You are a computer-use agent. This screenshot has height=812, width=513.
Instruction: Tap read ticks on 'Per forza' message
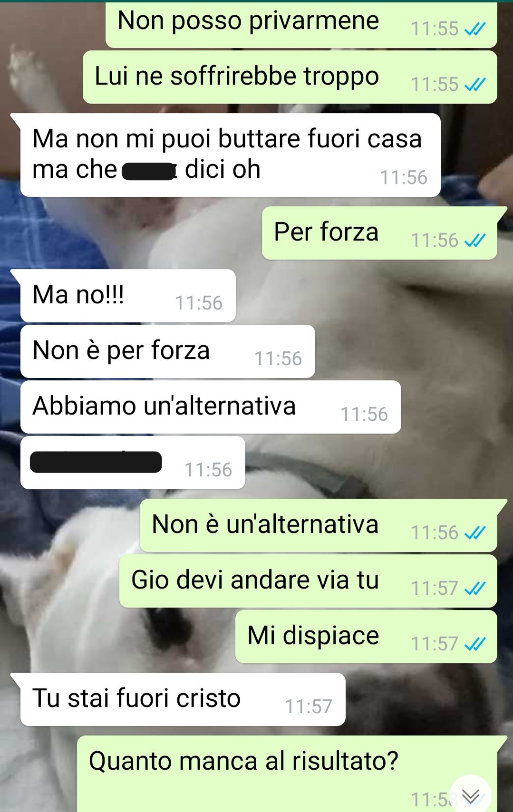click(x=475, y=241)
